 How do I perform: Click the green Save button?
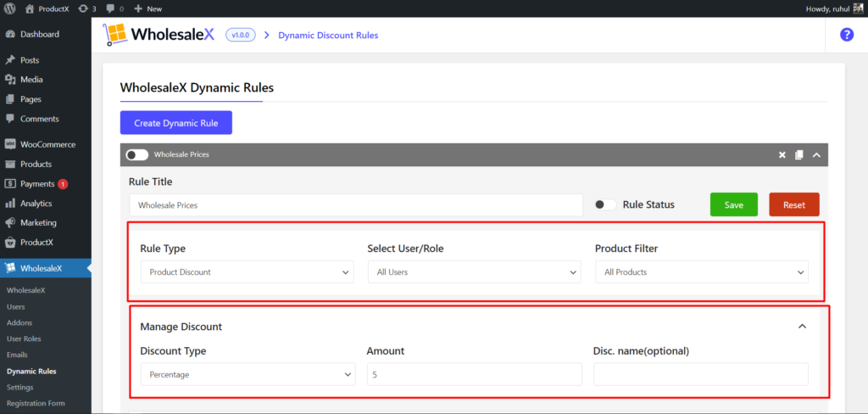(733, 204)
